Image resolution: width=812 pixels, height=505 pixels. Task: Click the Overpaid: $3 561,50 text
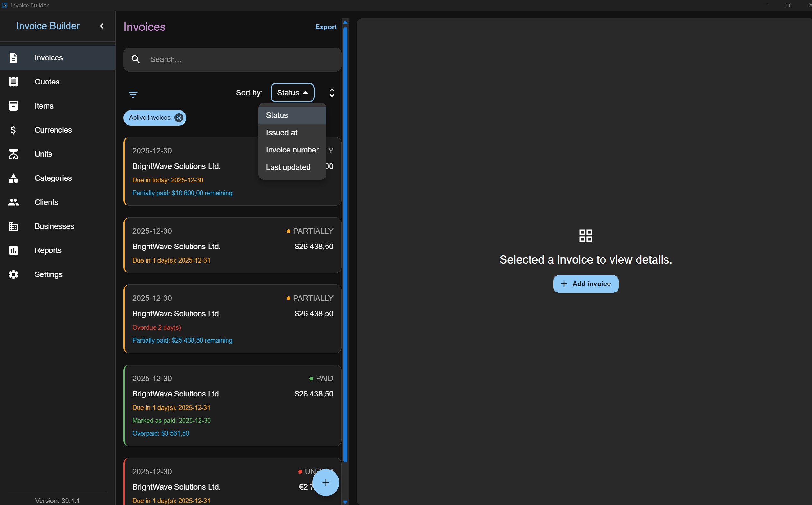[161, 433]
